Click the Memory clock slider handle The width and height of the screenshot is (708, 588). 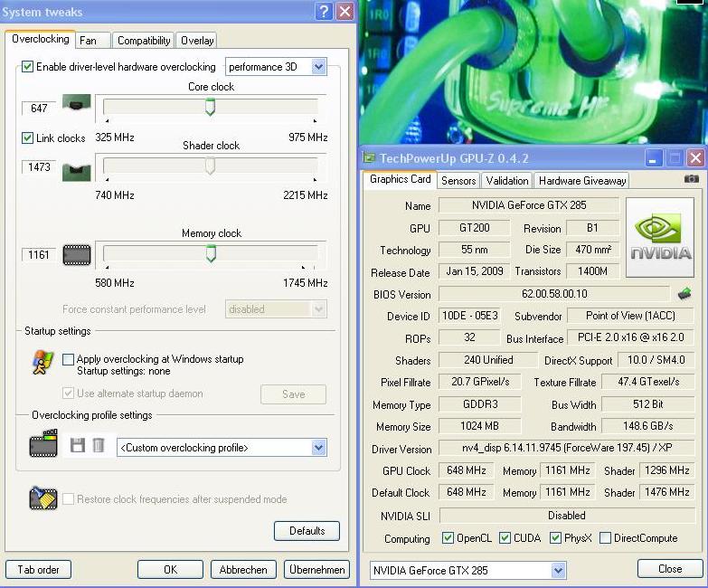[x=211, y=253]
